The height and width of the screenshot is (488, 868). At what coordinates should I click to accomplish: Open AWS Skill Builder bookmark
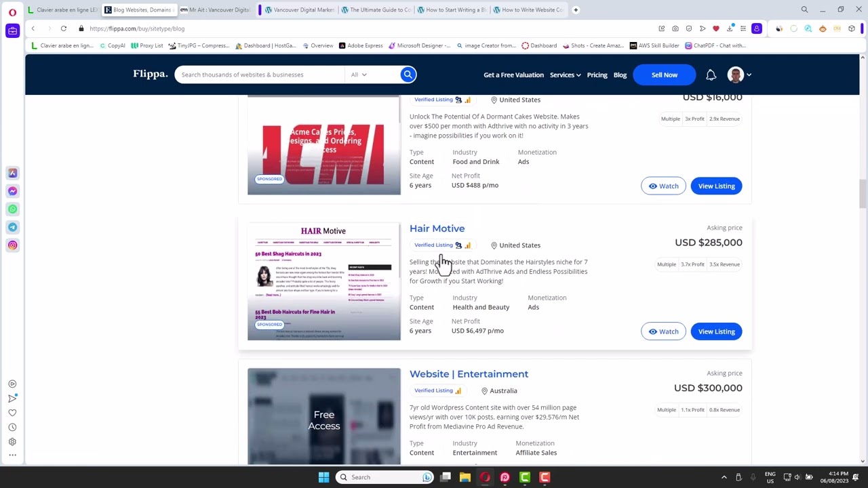tap(654, 45)
